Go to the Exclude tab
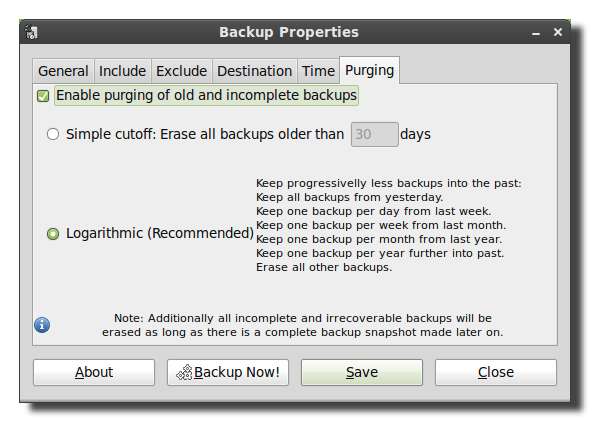The width and height of the screenshot is (601, 430). [x=181, y=71]
